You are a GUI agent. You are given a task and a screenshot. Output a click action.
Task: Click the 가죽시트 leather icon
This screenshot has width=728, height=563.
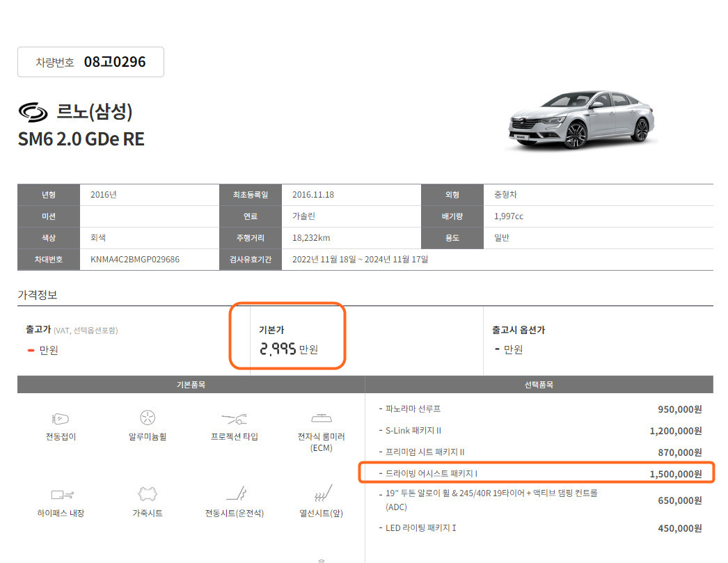tap(147, 494)
